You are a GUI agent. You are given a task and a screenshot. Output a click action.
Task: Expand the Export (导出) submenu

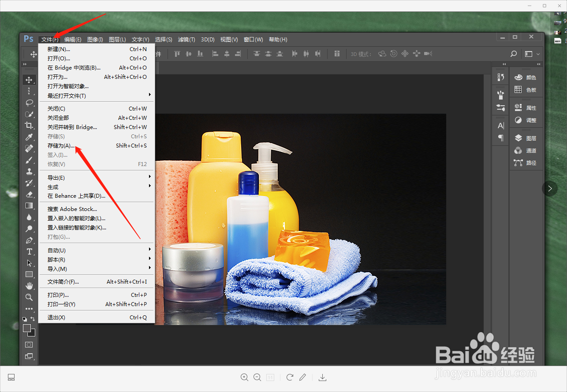[97, 178]
